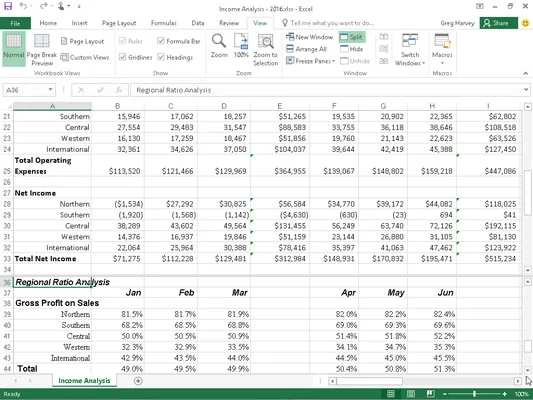This screenshot has width=533, height=400.
Task: Click Normal view icon in status bar
Action: [x=391, y=394]
